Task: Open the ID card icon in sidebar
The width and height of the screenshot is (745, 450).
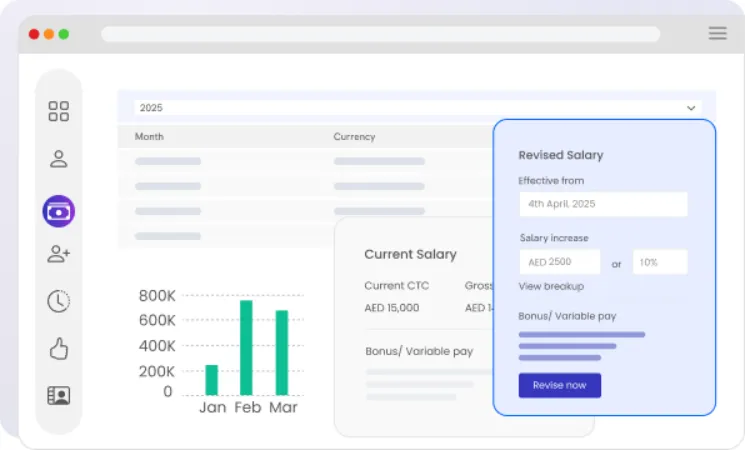Action: pyautogui.click(x=58, y=395)
